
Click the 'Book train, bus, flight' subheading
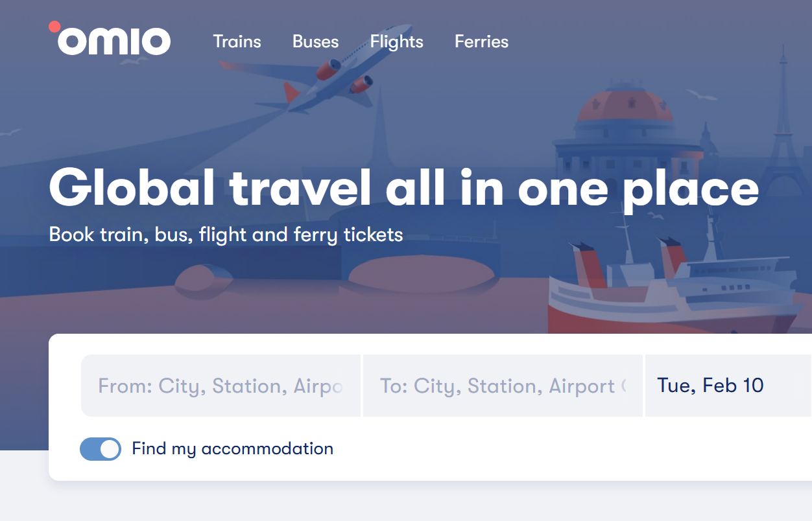pos(226,234)
